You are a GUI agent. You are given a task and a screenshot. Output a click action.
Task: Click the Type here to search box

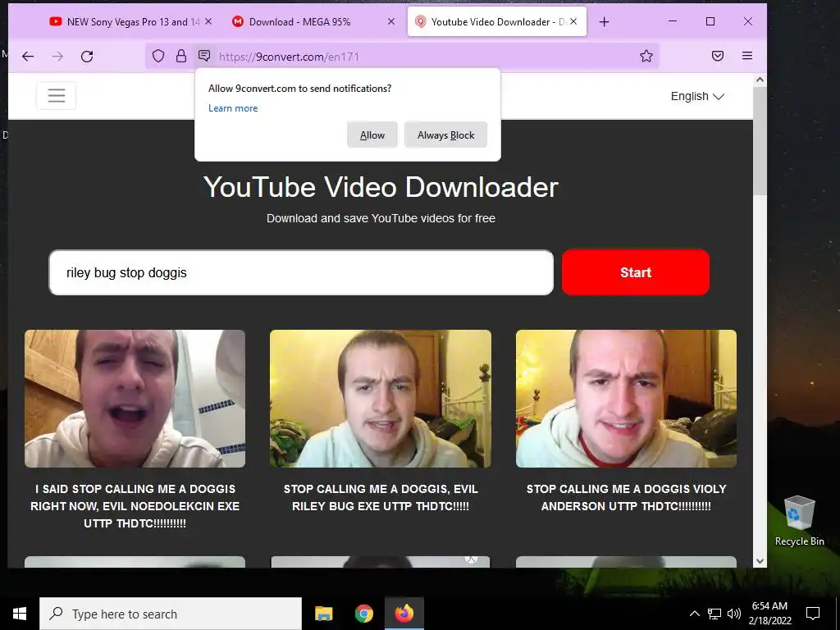click(171, 614)
